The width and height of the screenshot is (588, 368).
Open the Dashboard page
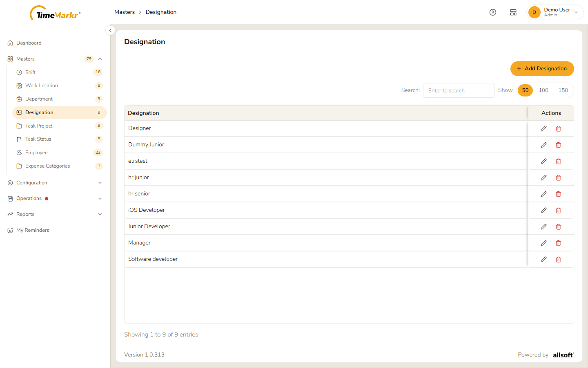click(55, 43)
